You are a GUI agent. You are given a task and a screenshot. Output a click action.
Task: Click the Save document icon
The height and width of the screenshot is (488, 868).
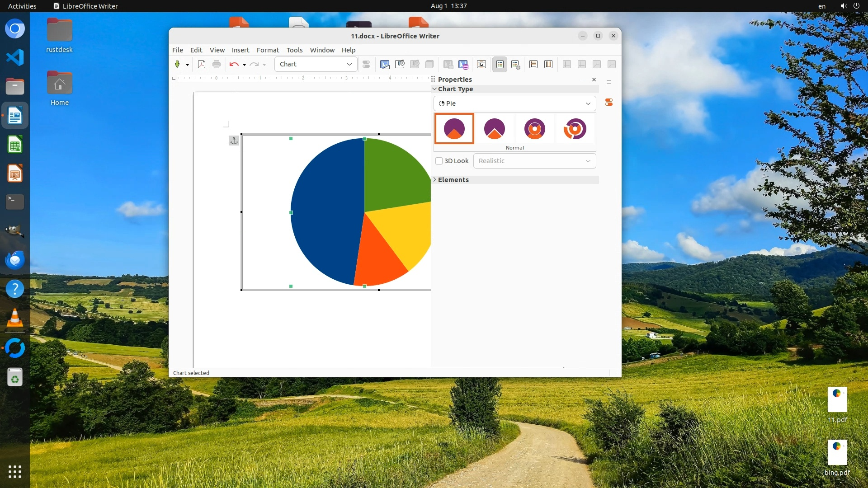(177, 65)
